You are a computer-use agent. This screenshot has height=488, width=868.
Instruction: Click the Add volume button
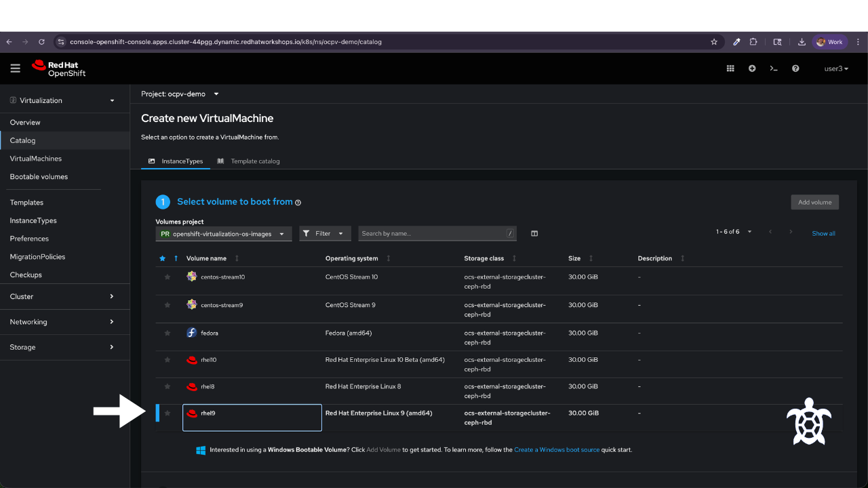pyautogui.click(x=815, y=202)
